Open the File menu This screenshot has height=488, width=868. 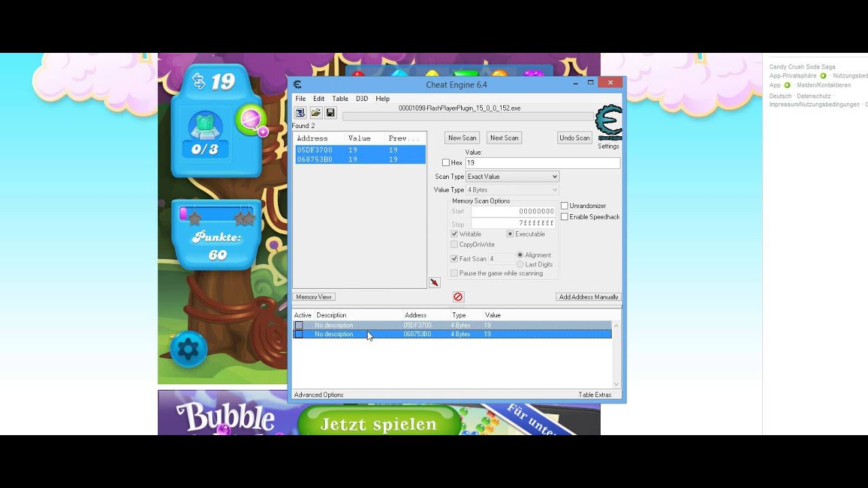tap(300, 99)
